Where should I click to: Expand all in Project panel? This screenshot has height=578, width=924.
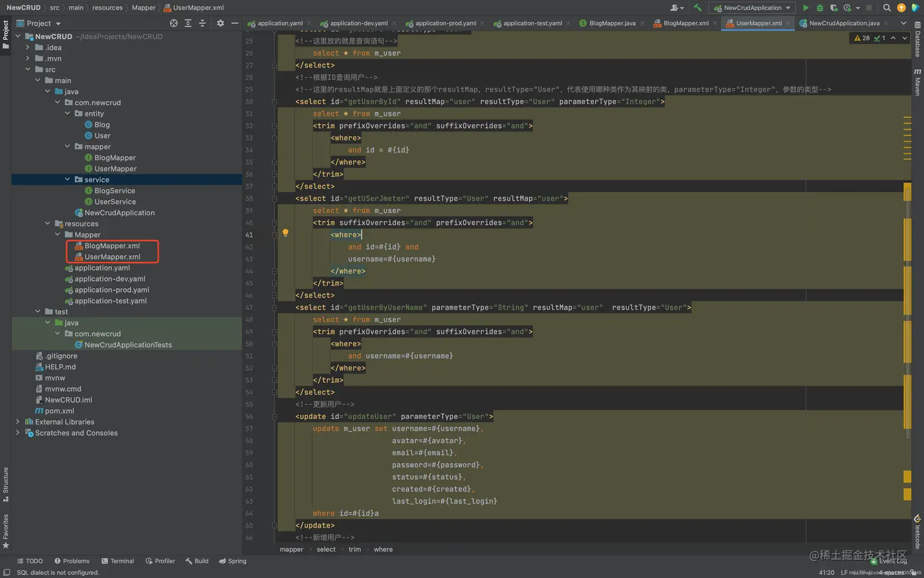click(x=188, y=23)
